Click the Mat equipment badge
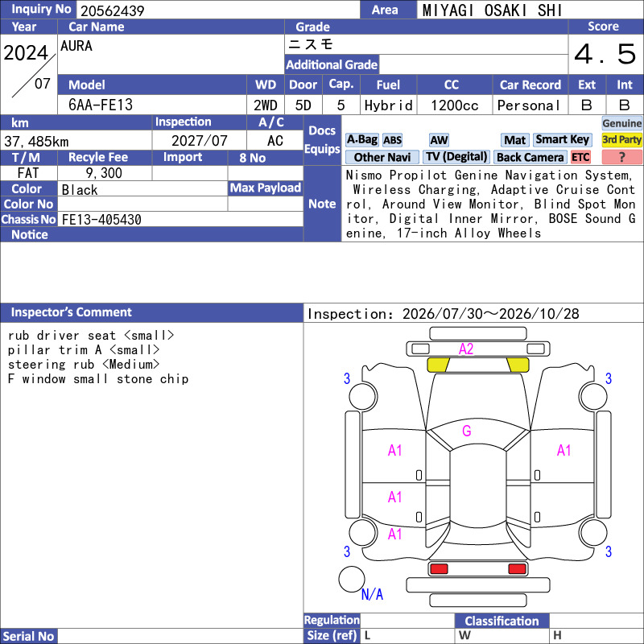The height and width of the screenshot is (644, 644). 514,140
